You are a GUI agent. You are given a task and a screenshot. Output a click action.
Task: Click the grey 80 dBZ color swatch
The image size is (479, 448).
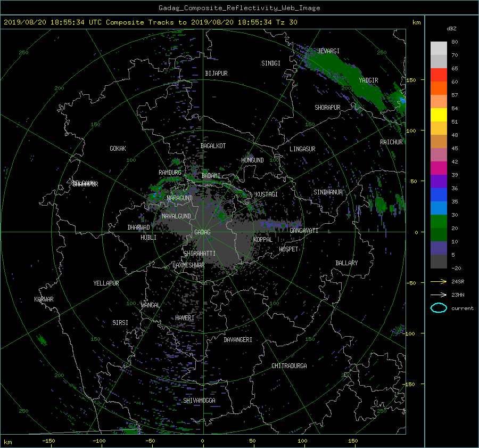439,48
